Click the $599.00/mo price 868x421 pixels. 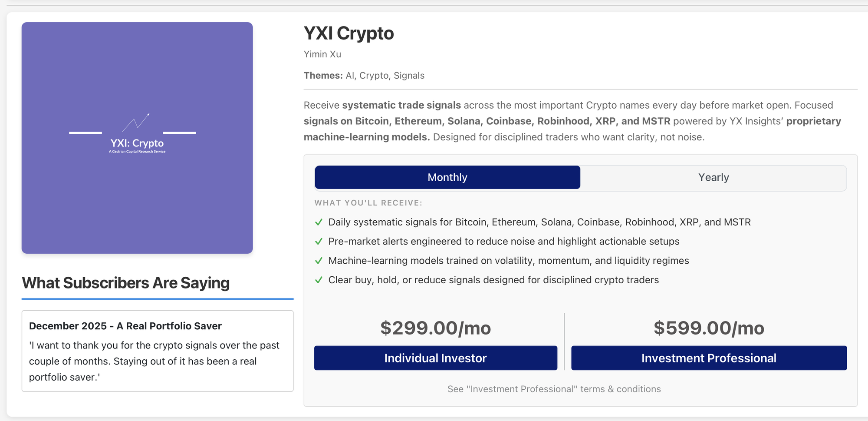coord(709,328)
